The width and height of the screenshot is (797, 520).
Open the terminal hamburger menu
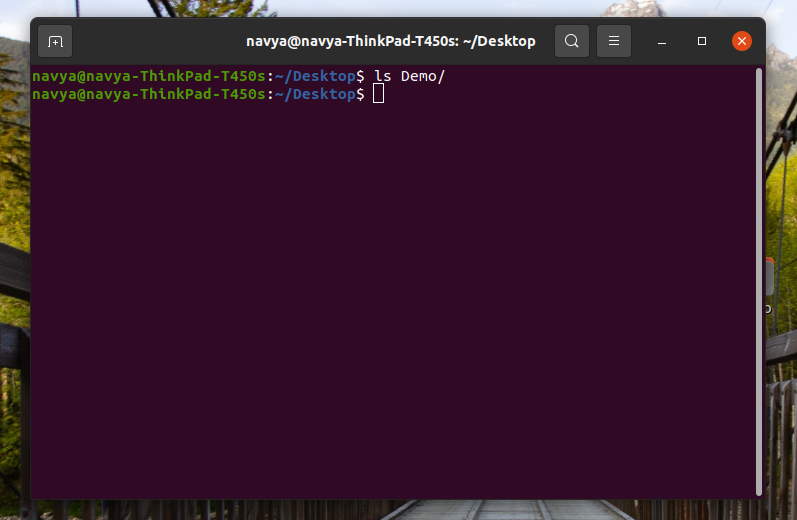pos(614,41)
